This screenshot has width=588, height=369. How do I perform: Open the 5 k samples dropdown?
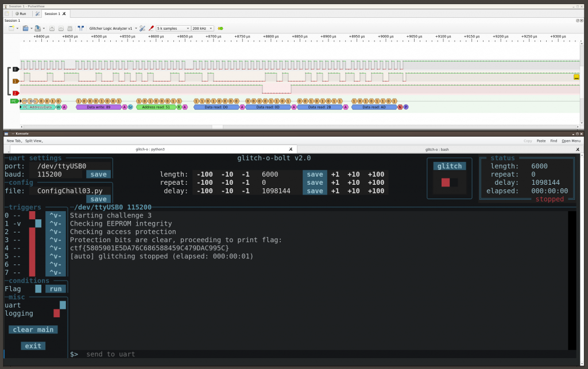(173, 28)
